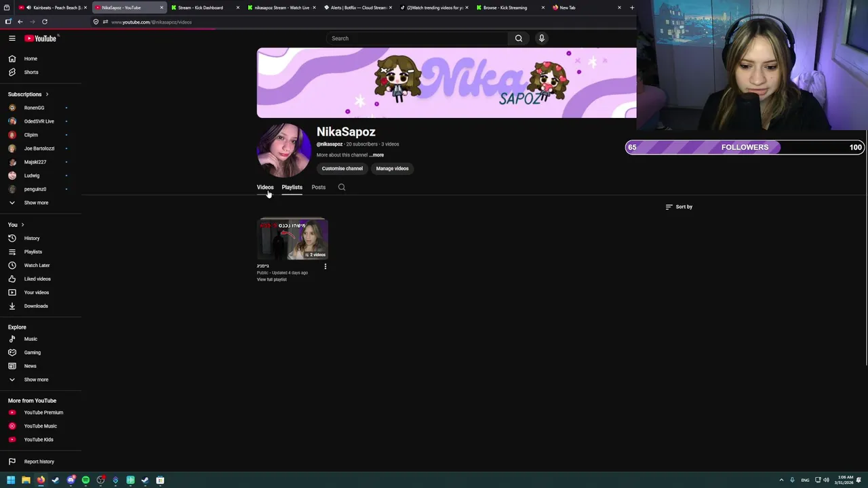Start voice search with the microphone
The image size is (868, 488).
click(541, 38)
